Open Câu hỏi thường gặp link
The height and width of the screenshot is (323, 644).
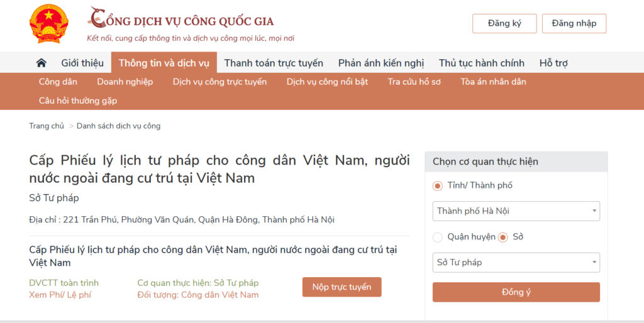pos(78,101)
